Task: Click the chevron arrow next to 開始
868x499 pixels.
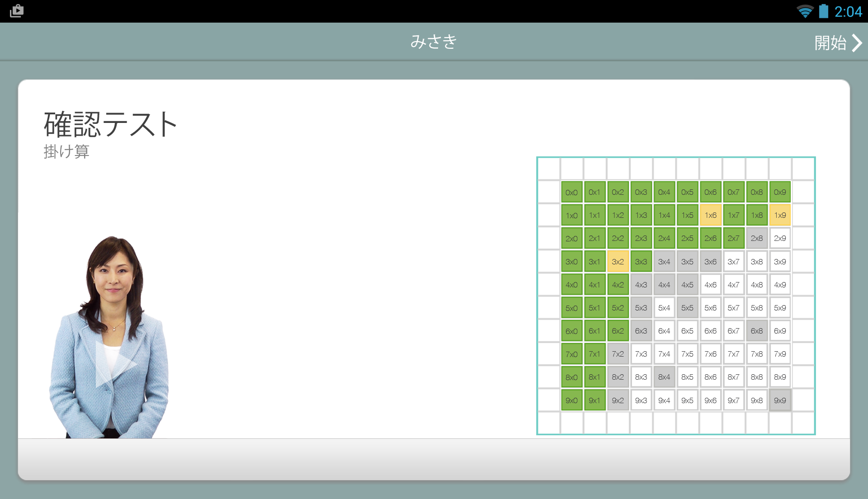Action: pyautogui.click(x=857, y=43)
